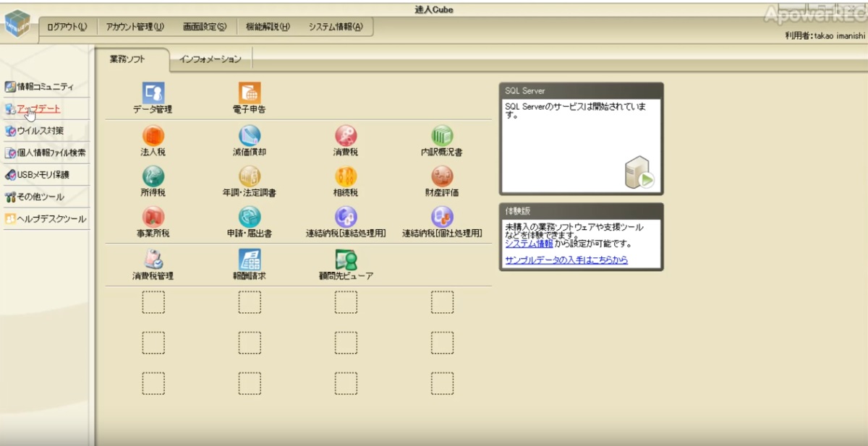Open the アカウント管理(U) menu
The height and width of the screenshot is (446, 868).
click(x=135, y=27)
